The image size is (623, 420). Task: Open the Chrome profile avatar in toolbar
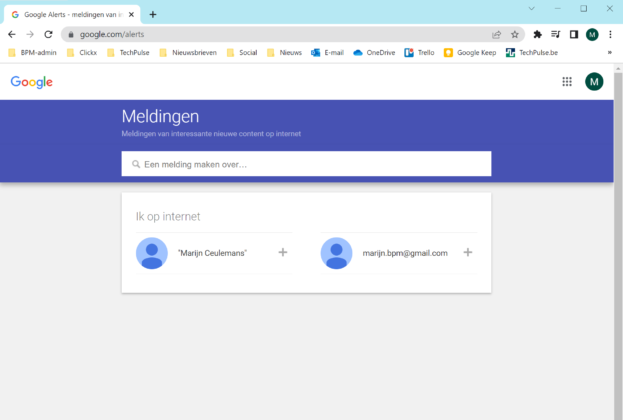(592, 35)
